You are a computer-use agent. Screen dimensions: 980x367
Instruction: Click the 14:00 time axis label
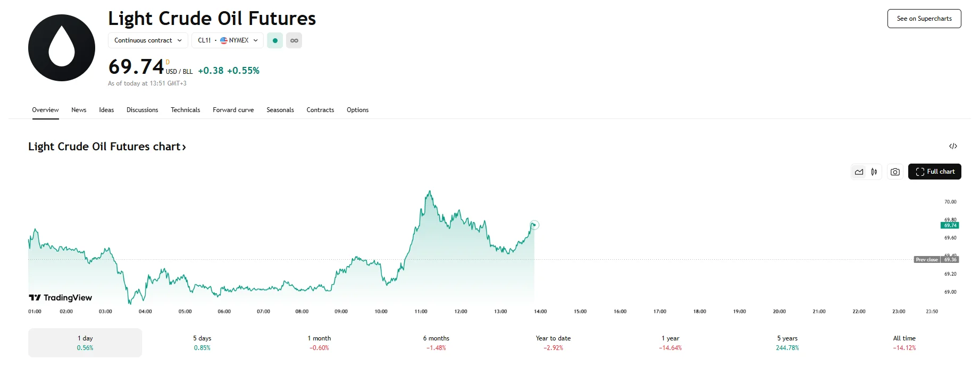pos(540,311)
